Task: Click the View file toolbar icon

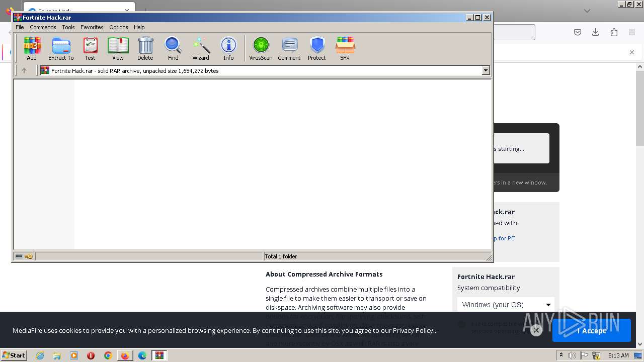Action: pos(118,49)
